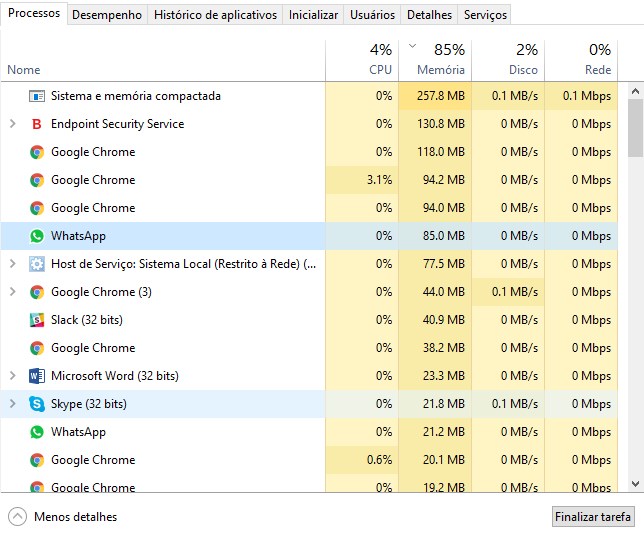Click the Skype (32 bits) icon

pos(37,404)
